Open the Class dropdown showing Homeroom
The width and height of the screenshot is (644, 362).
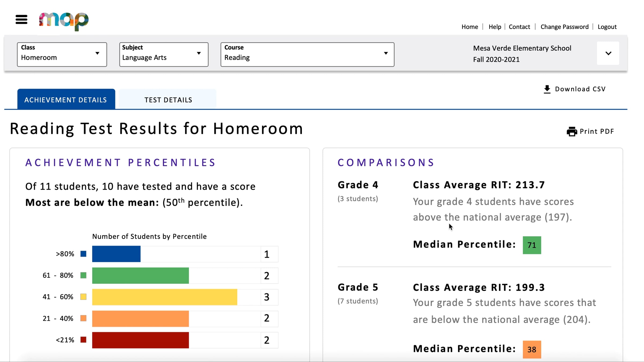point(62,54)
